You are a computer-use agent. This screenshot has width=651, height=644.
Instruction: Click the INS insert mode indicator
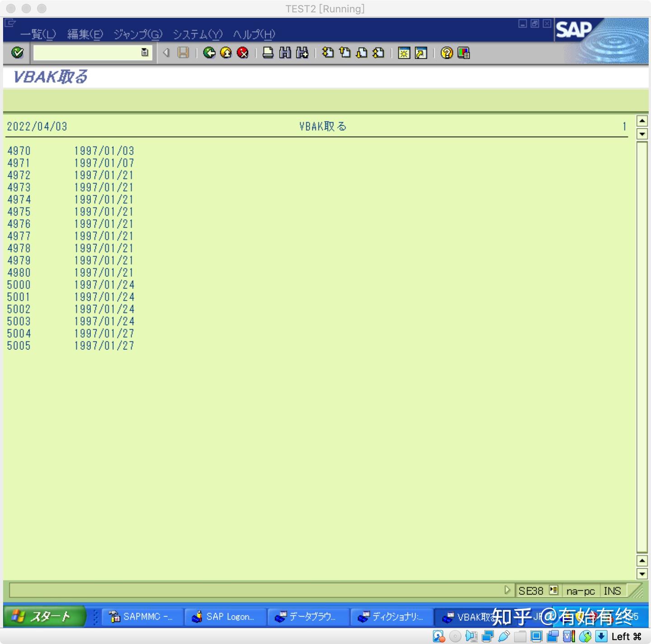pos(612,591)
